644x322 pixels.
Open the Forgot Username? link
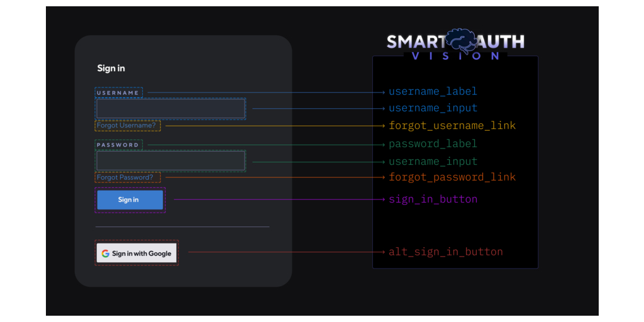click(x=126, y=126)
